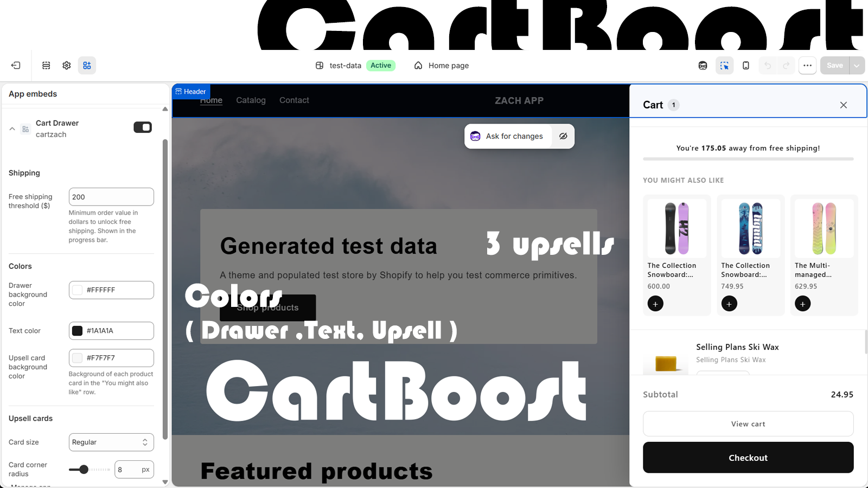Open the Text color swatch
This screenshot has width=868, height=488.
coord(78,331)
